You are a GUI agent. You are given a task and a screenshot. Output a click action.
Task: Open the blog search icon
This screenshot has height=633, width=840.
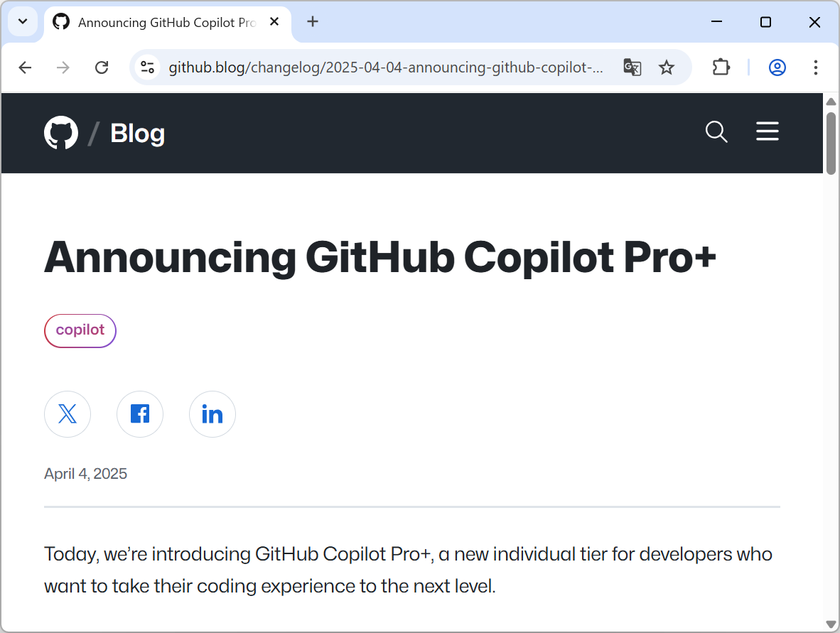[x=716, y=132]
